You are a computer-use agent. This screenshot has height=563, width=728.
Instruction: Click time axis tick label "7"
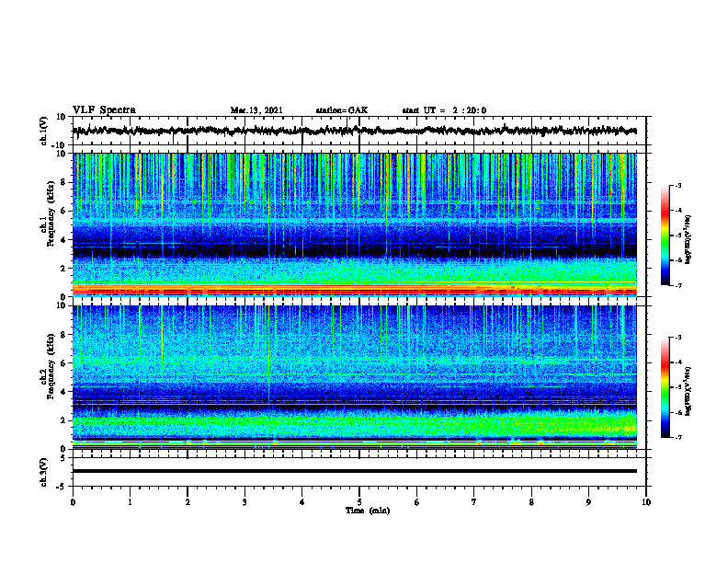474,502
